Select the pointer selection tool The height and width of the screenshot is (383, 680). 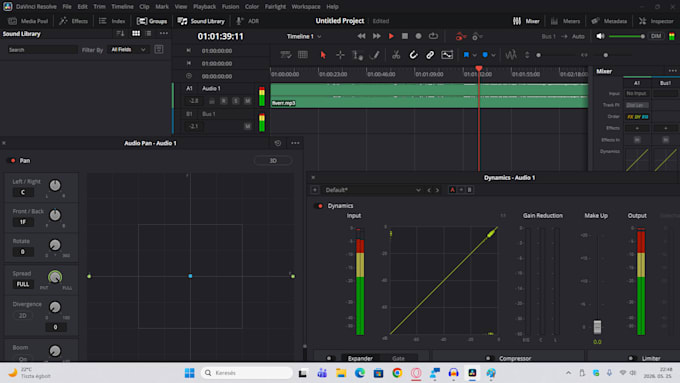pos(323,55)
